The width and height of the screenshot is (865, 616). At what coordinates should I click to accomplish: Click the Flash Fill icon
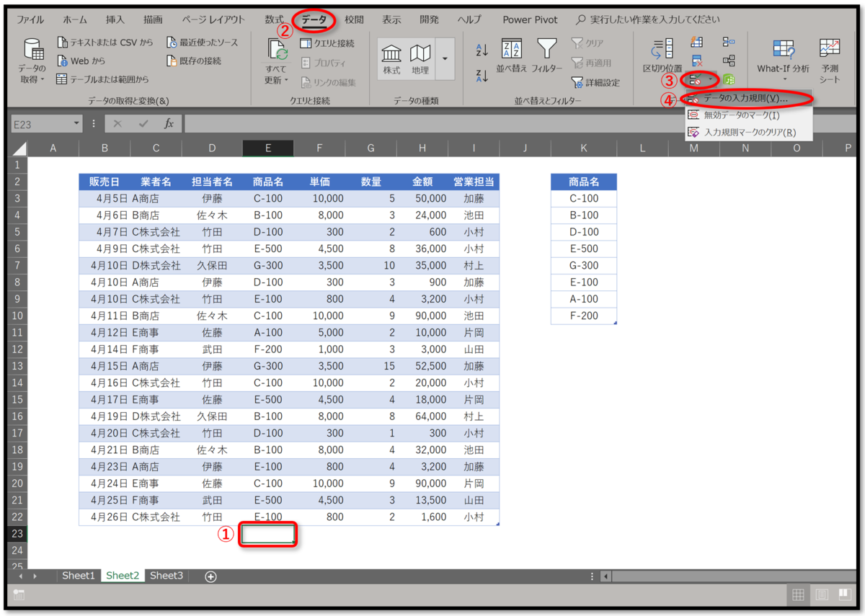pyautogui.click(x=696, y=43)
